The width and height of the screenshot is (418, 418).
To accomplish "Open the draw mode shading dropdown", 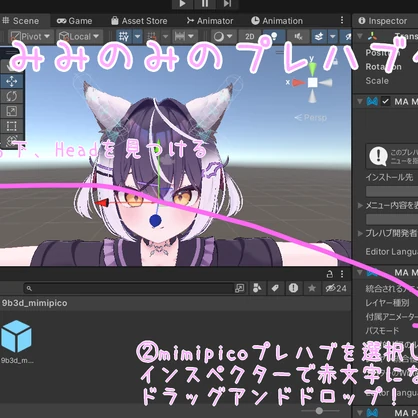I will coord(223,36).
